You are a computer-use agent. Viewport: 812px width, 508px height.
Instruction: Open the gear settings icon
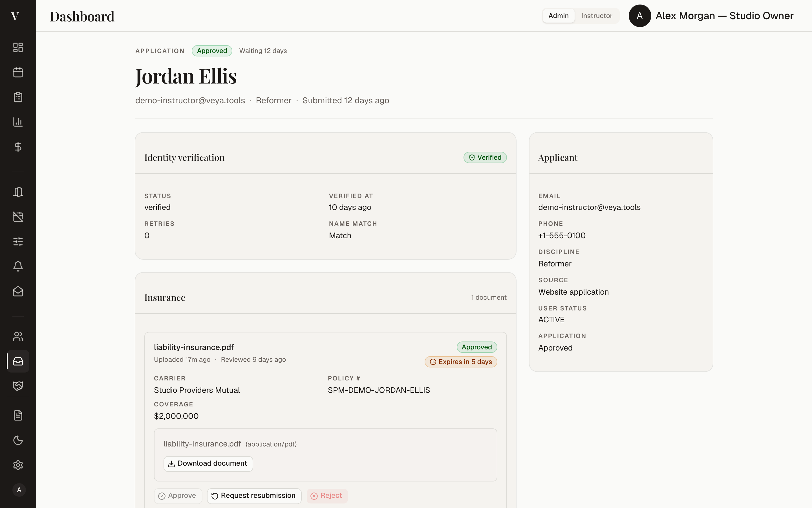tap(18, 465)
